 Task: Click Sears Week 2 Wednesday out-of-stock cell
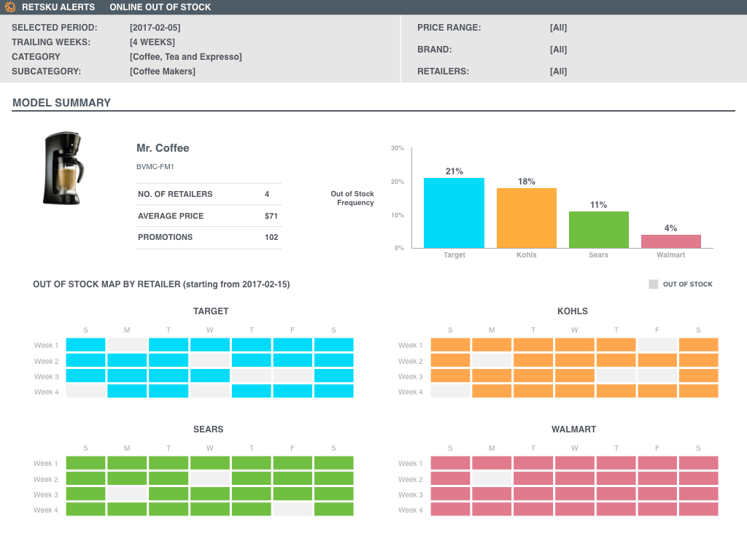(x=210, y=478)
